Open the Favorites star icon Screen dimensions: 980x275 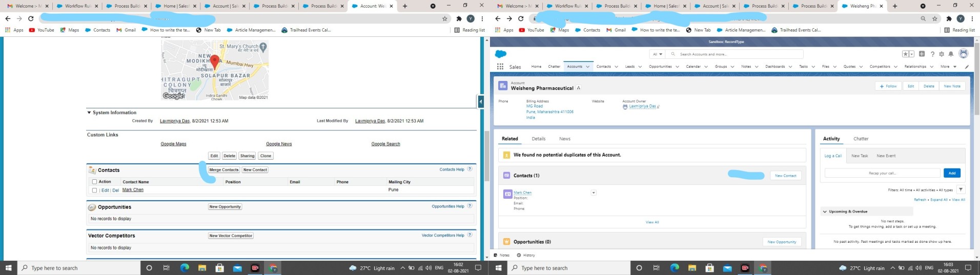(x=906, y=54)
